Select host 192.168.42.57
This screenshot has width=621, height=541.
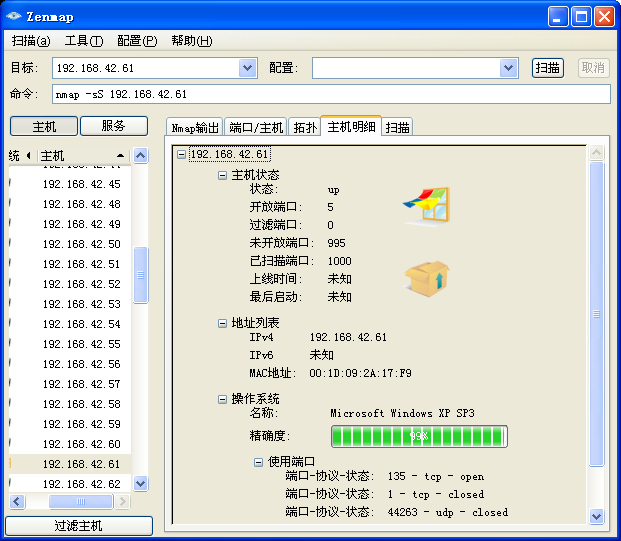click(82, 384)
